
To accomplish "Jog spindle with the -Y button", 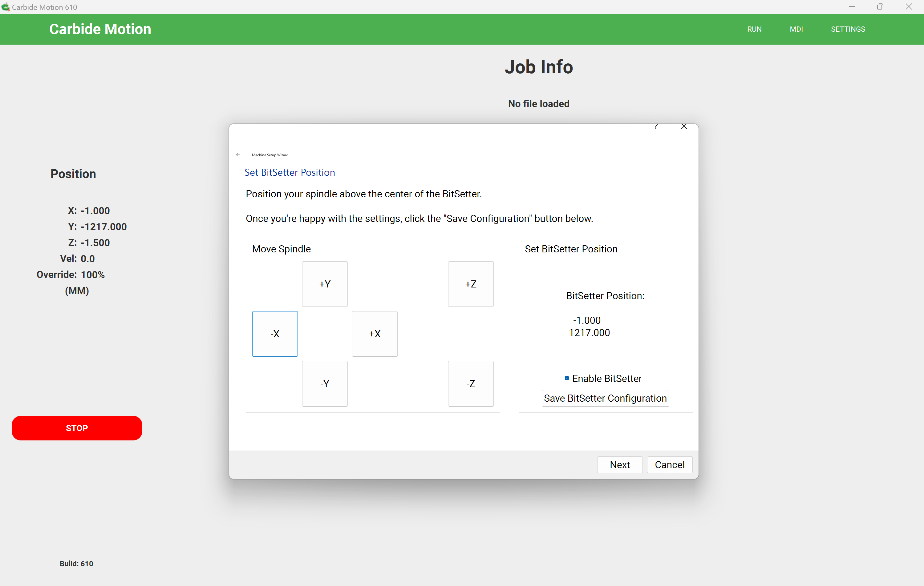I will (325, 383).
